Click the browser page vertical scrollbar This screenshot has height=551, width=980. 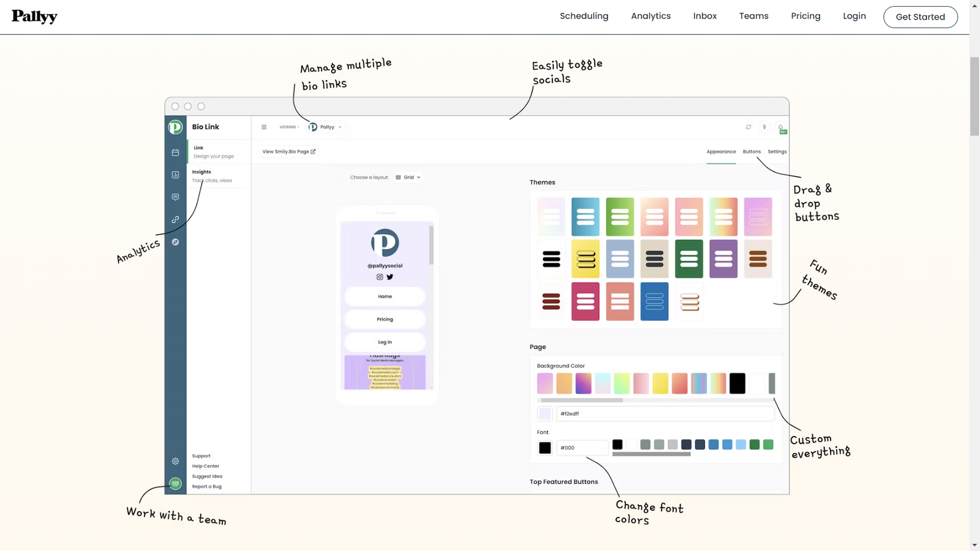pyautogui.click(x=974, y=97)
